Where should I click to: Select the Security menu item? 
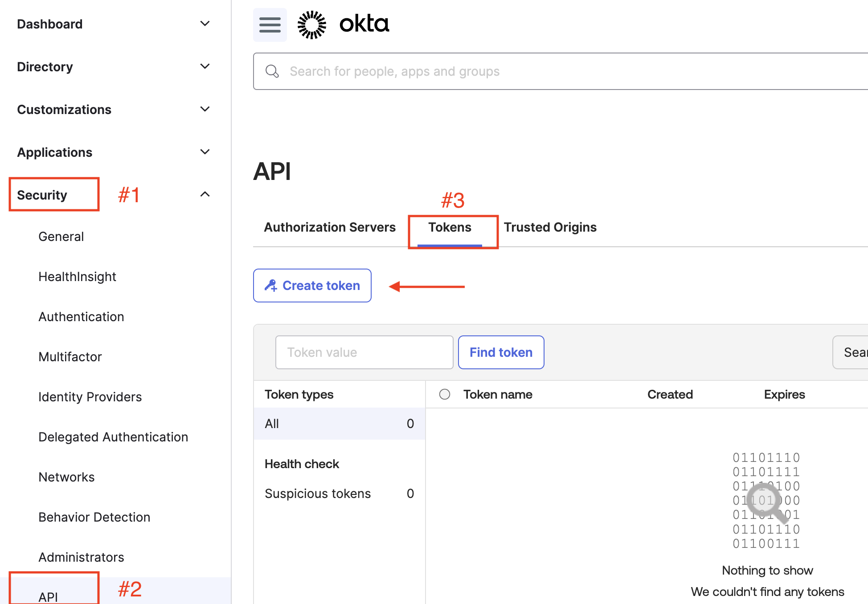pyautogui.click(x=42, y=195)
